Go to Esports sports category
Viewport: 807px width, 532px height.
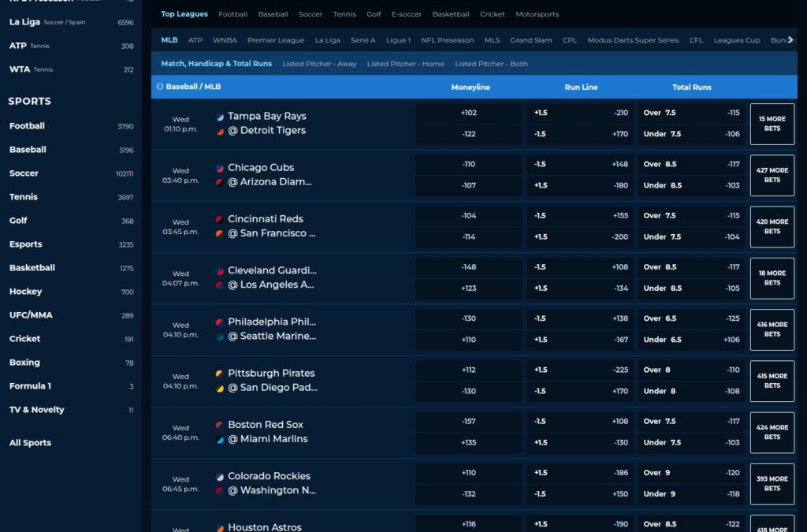(x=71, y=244)
